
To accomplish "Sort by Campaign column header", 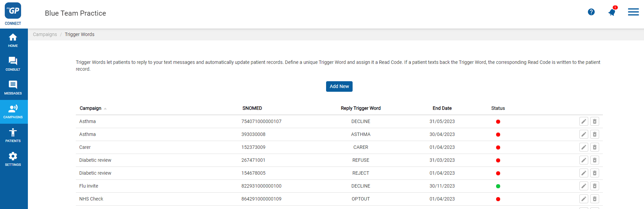I will coord(90,108).
